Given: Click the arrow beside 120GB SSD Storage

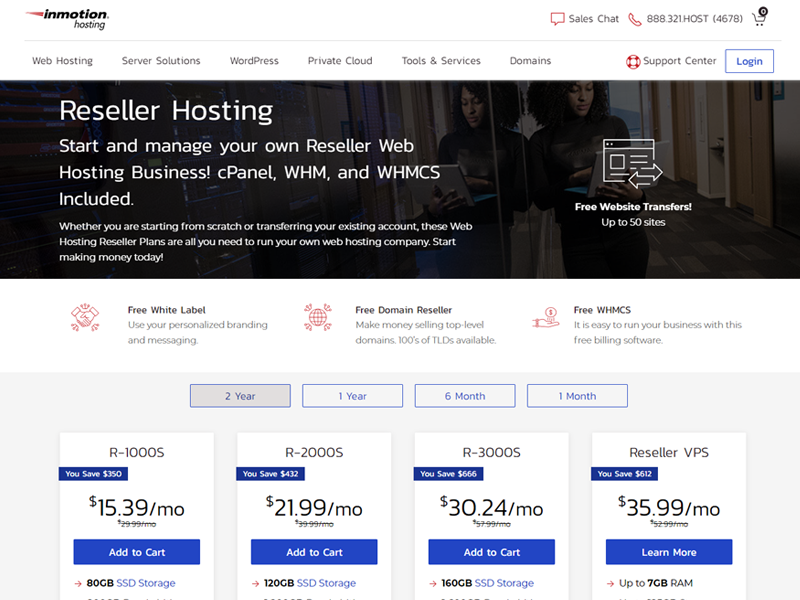Looking at the screenshot, I should coord(256,583).
